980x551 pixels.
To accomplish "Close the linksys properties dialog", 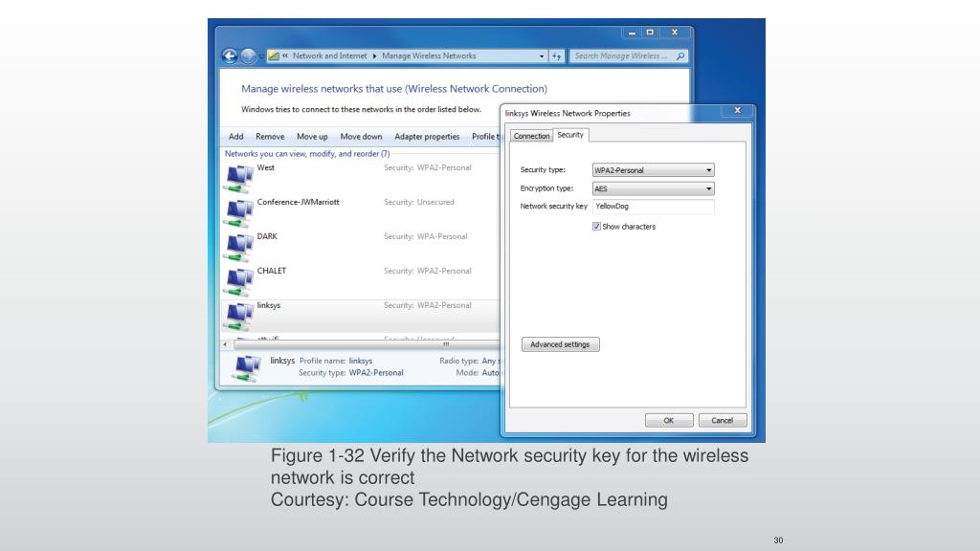I will pos(738,110).
